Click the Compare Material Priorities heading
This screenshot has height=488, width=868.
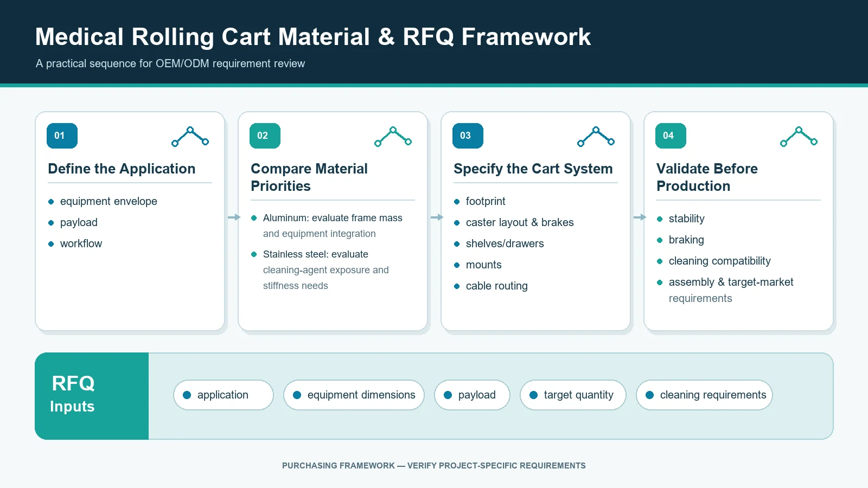point(309,177)
